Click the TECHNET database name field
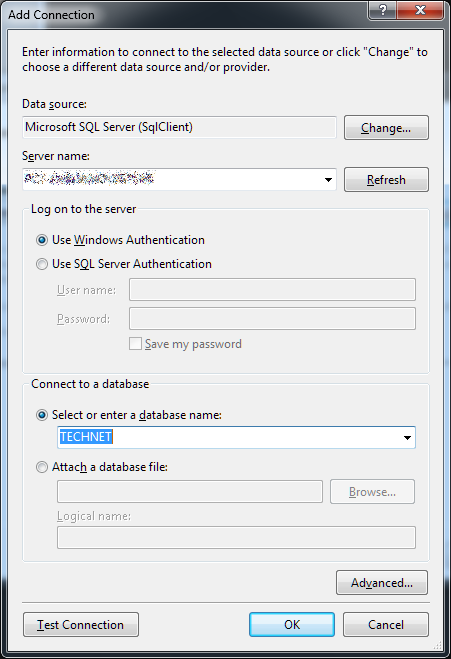451x659 pixels. pyautogui.click(x=236, y=438)
